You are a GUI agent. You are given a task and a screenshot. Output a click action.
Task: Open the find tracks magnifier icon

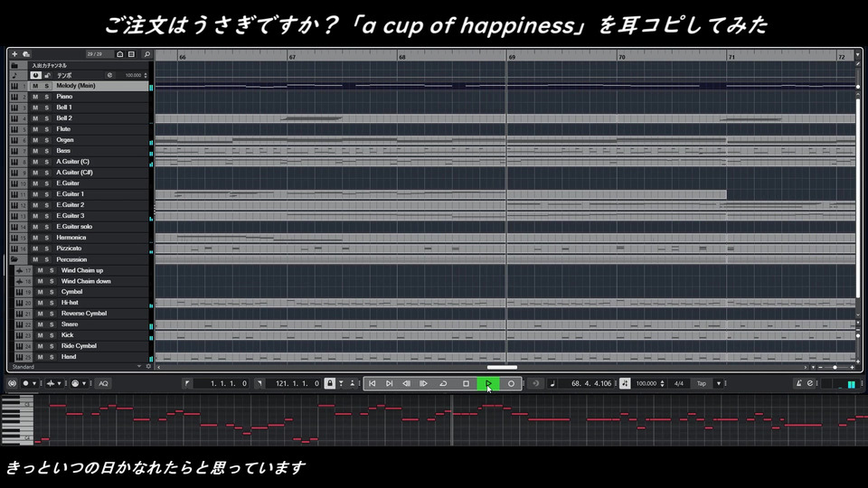[x=146, y=54]
